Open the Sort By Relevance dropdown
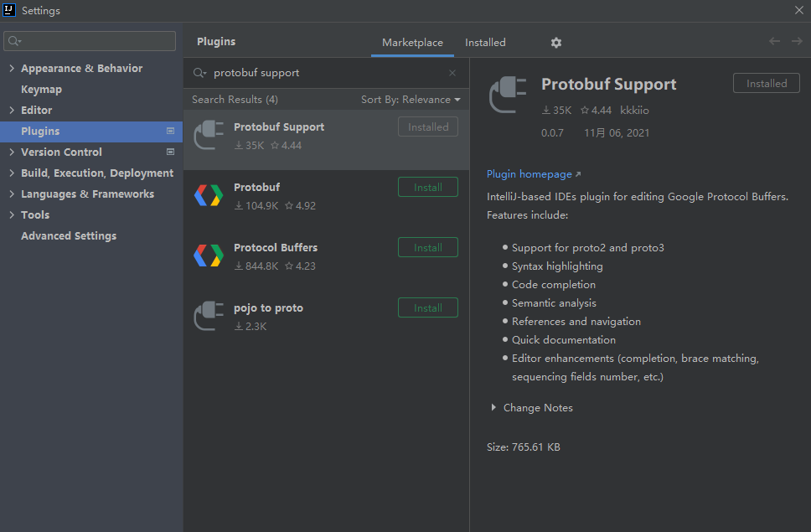The image size is (811, 532). coord(411,100)
